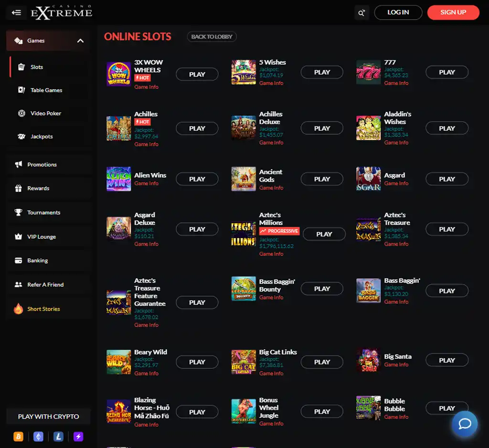
Task: Play the 3X WOW WHEELS slot
Action: click(197, 74)
